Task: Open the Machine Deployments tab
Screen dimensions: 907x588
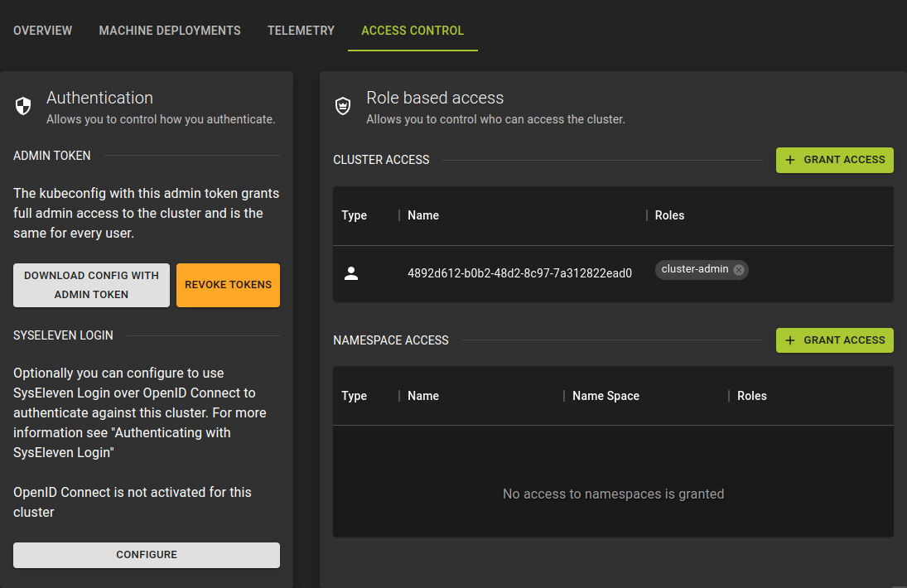Action: (x=169, y=31)
